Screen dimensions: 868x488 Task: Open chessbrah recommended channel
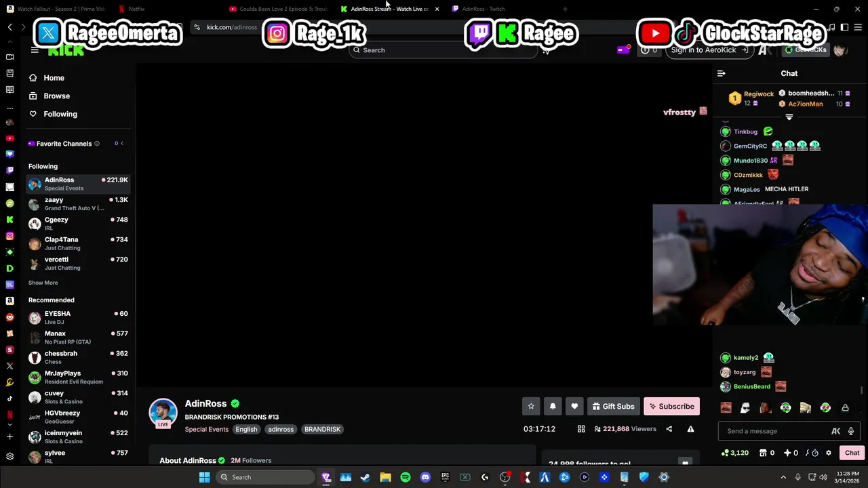pos(79,357)
